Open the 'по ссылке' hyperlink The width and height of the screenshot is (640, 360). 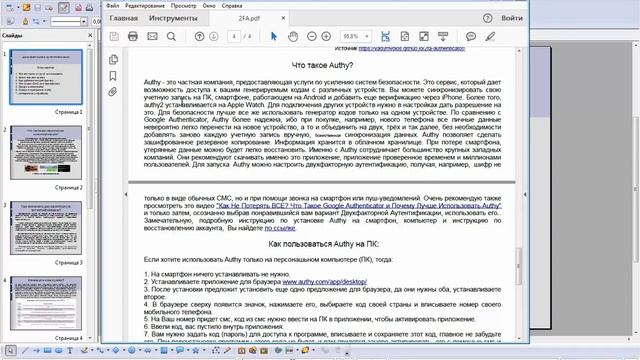point(280,228)
